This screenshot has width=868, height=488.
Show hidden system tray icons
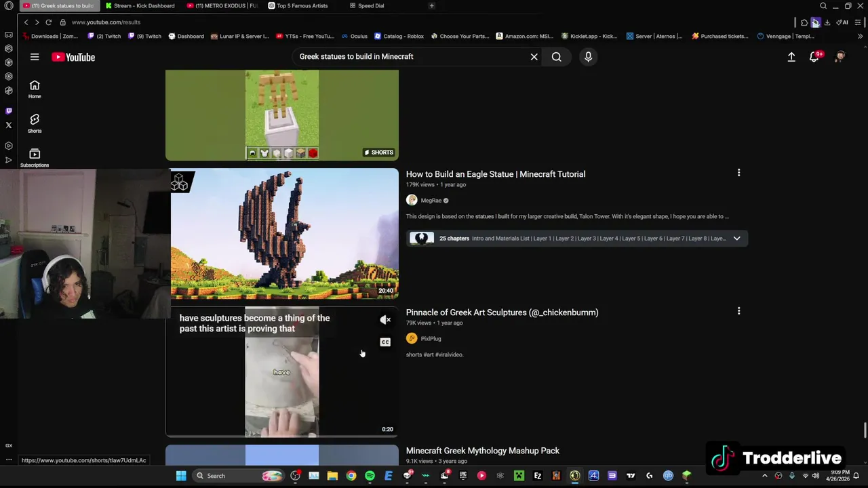765,476
